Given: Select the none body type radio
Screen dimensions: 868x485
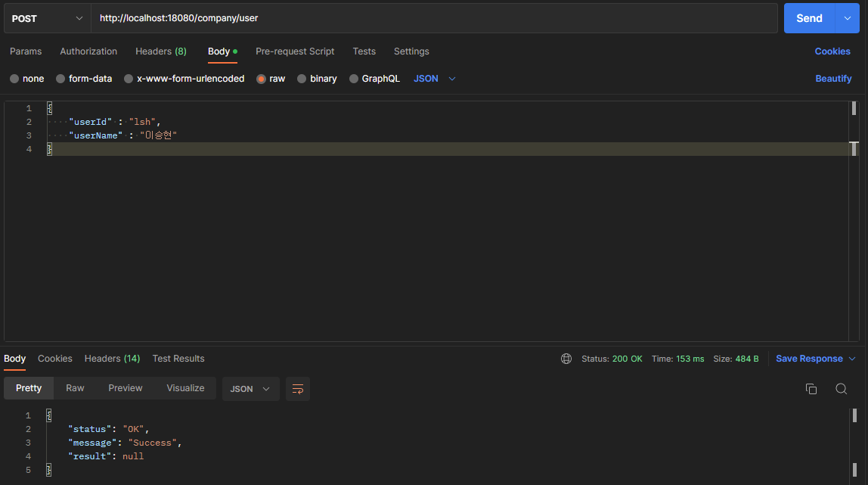Looking at the screenshot, I should click(14, 79).
